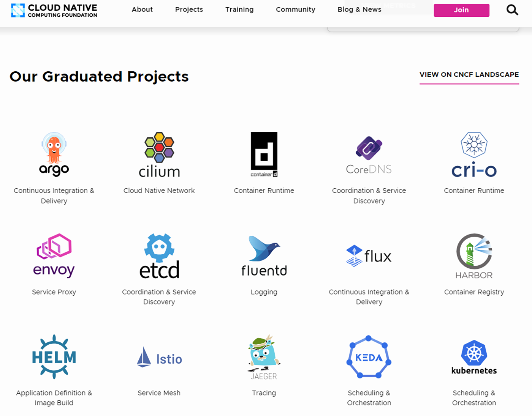Screen dimensions: 532x416
Task: Open the Training menu
Action: (x=239, y=9)
